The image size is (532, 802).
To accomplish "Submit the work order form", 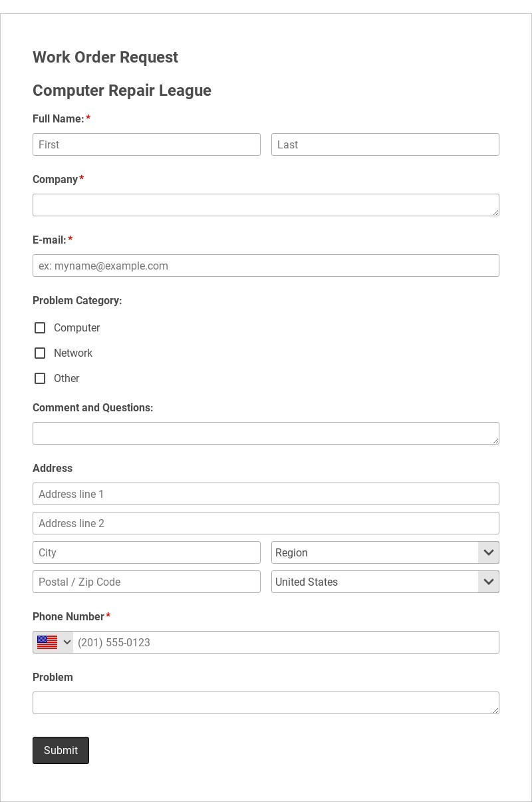I will coord(61,750).
